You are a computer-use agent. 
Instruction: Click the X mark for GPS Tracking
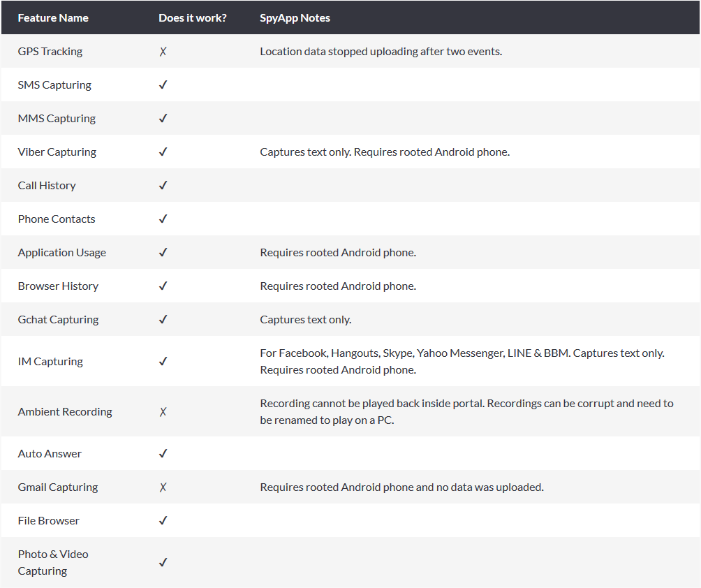pos(163,52)
